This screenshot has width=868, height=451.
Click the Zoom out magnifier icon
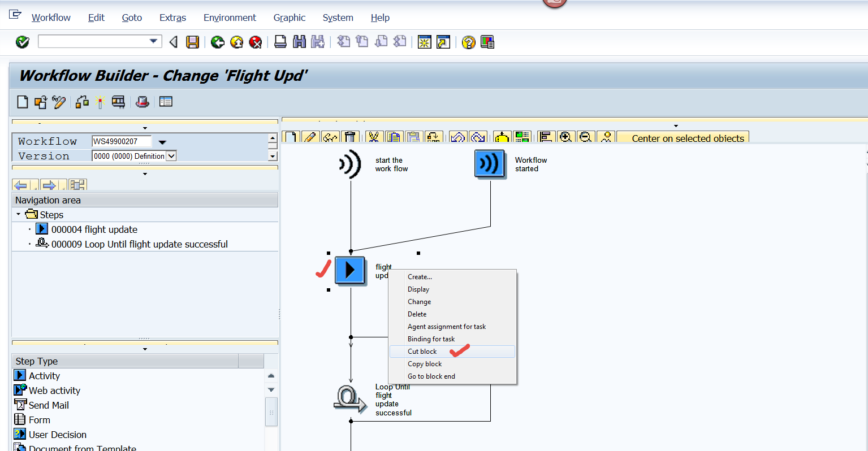(586, 137)
